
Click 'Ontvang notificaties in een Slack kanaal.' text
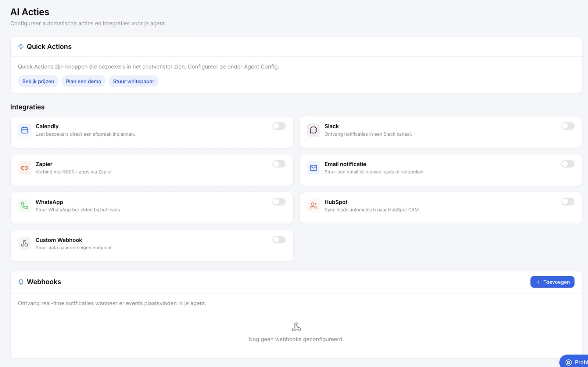pyautogui.click(x=368, y=134)
